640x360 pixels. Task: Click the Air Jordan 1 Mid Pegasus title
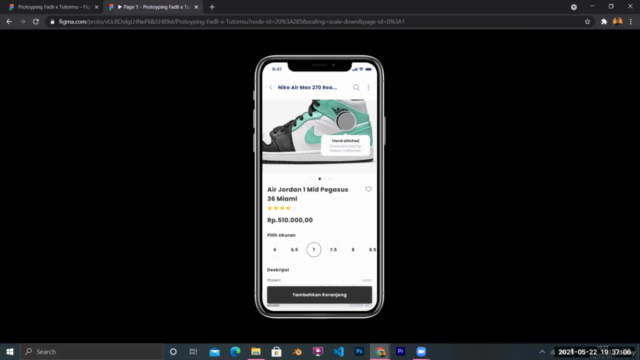(307, 194)
